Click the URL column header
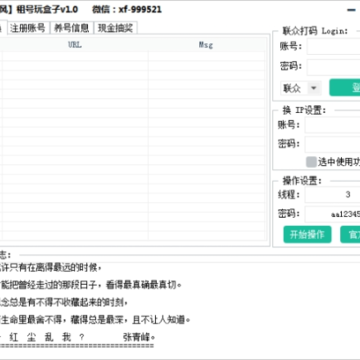The height and width of the screenshot is (360, 360). [x=75, y=45]
